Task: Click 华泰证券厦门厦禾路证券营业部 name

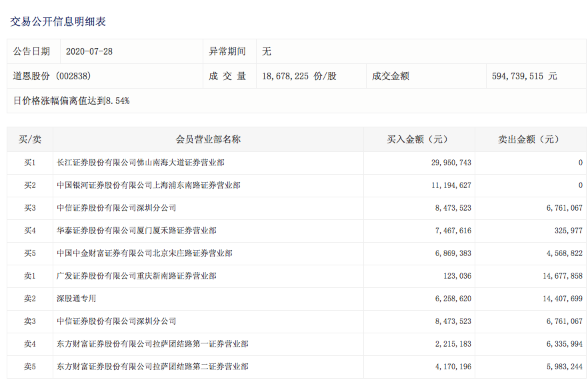Action: click(137, 231)
